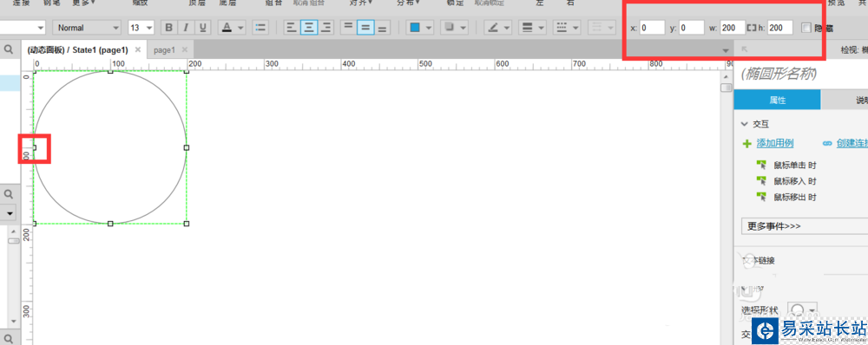Open the fill color dropdown arrow

point(429,28)
